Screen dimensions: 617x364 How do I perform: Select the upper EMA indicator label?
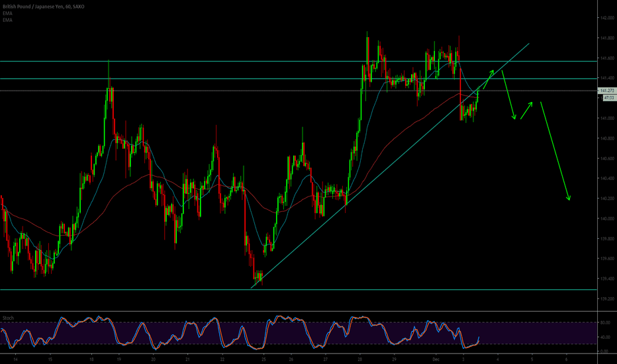(x=7, y=13)
